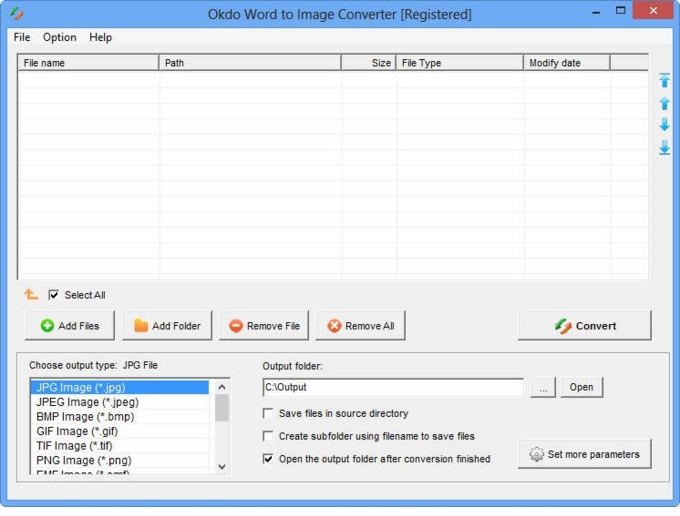Move selected file to top of list
Screen dimensions: 680x516
pos(664,81)
